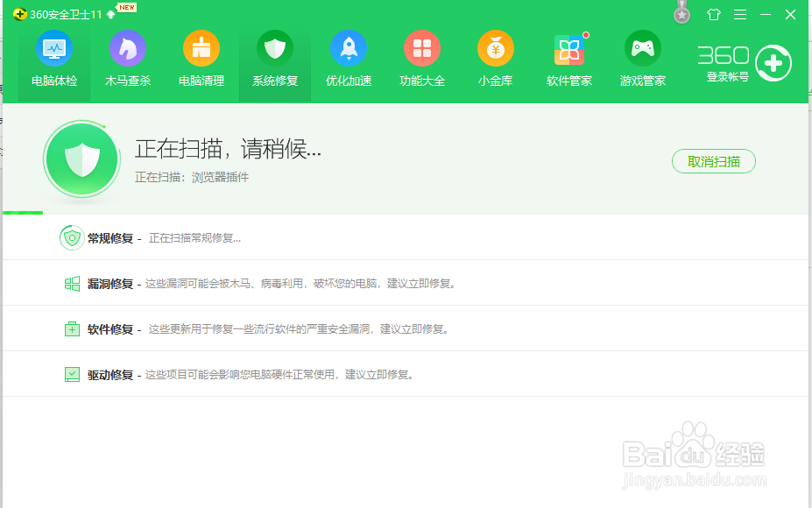
Task: Click 漏洞修复 description about 木马、病毒
Action: click(300, 284)
